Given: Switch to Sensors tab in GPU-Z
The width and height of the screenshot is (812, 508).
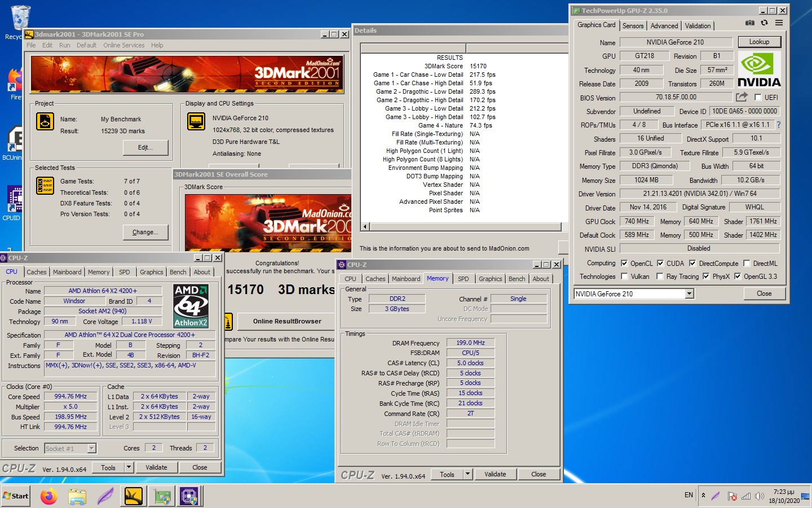Looking at the screenshot, I should 633,26.
